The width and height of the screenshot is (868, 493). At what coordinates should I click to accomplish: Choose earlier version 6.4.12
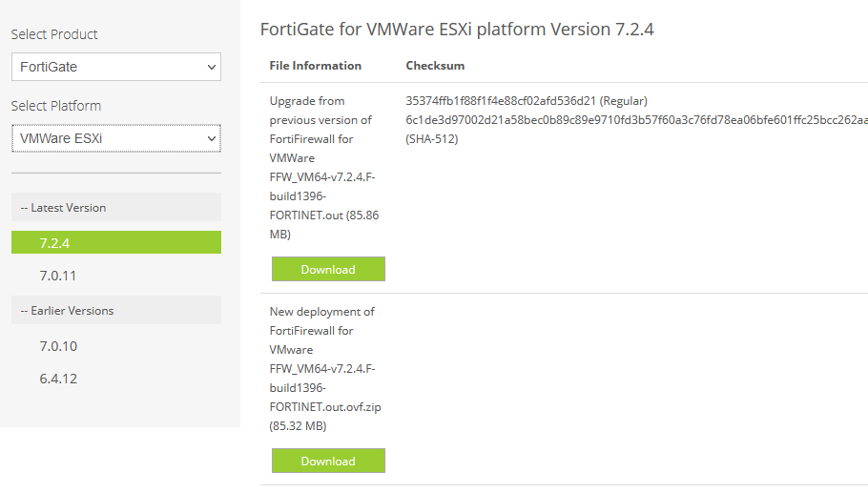point(57,379)
